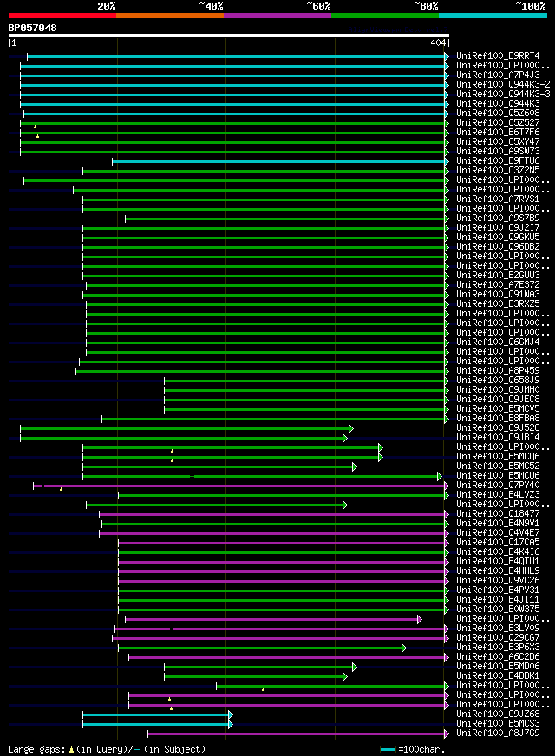Open hit UniRef100_Q29CG7

pos(498,638)
